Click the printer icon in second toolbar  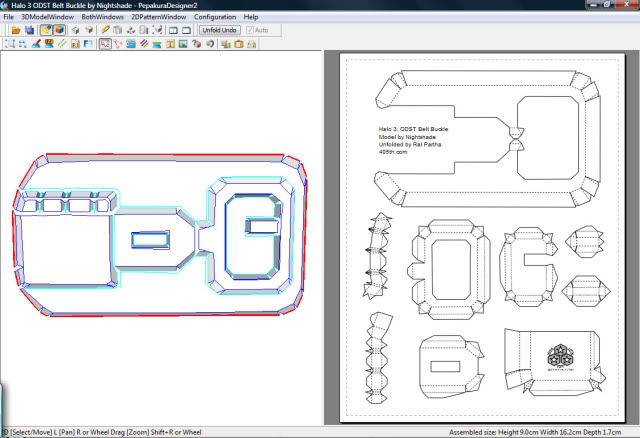pyautogui.click(x=251, y=43)
